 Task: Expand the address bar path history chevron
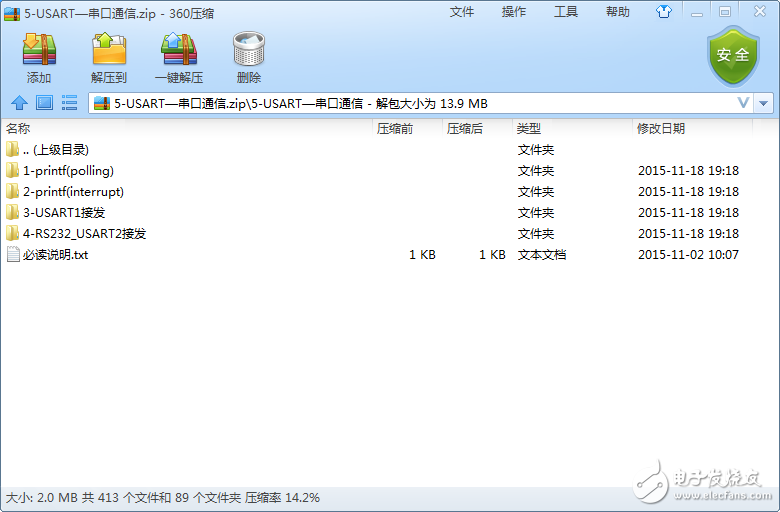coord(743,103)
